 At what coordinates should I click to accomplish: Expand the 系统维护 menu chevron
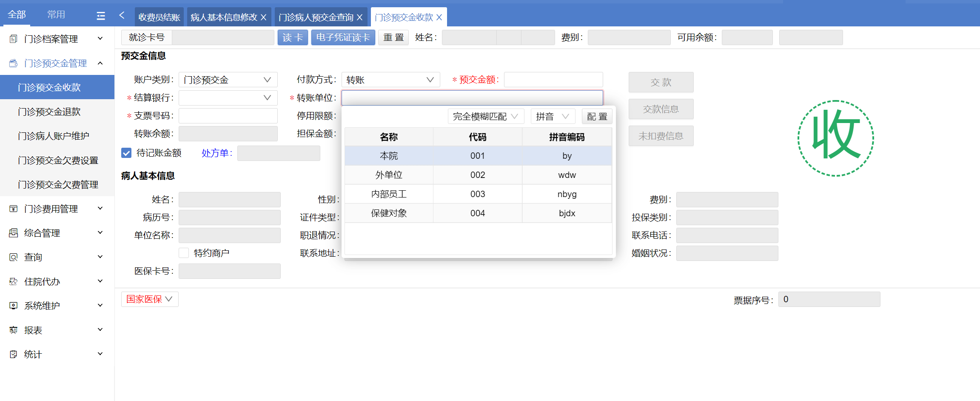coord(100,306)
